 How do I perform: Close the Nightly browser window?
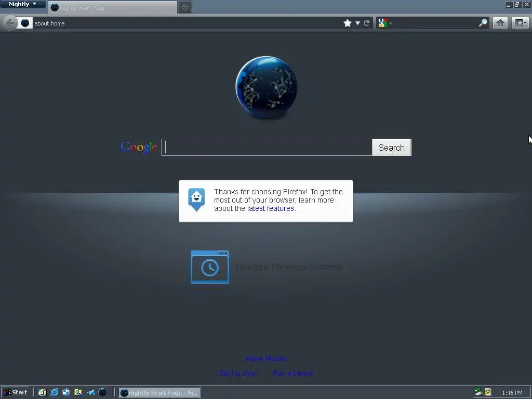(527, 4)
